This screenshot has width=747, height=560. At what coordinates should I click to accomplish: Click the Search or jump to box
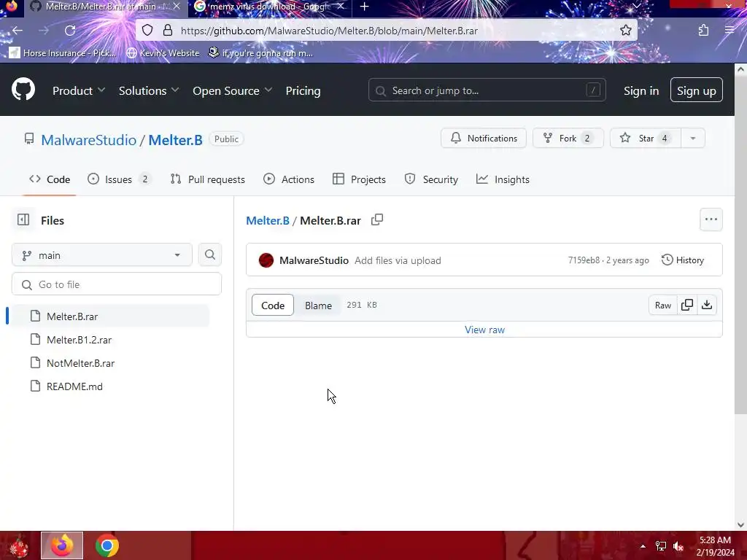487,90
